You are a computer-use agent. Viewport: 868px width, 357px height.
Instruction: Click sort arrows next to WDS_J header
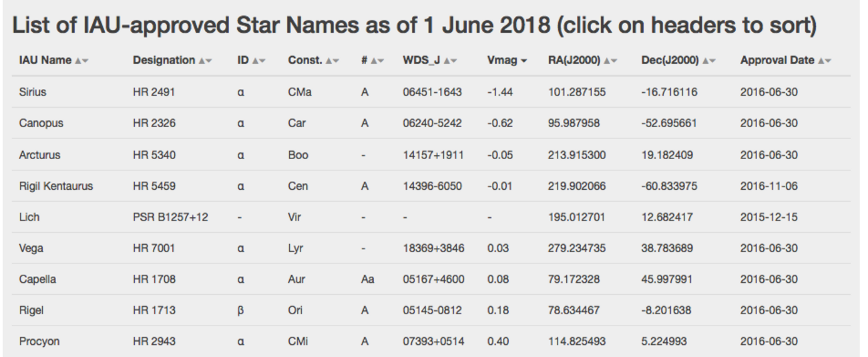tap(451, 61)
